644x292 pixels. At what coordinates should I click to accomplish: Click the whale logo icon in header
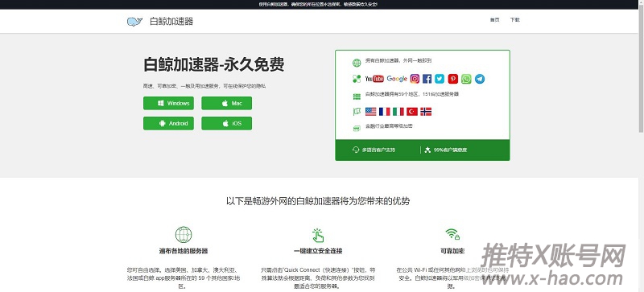(x=134, y=22)
